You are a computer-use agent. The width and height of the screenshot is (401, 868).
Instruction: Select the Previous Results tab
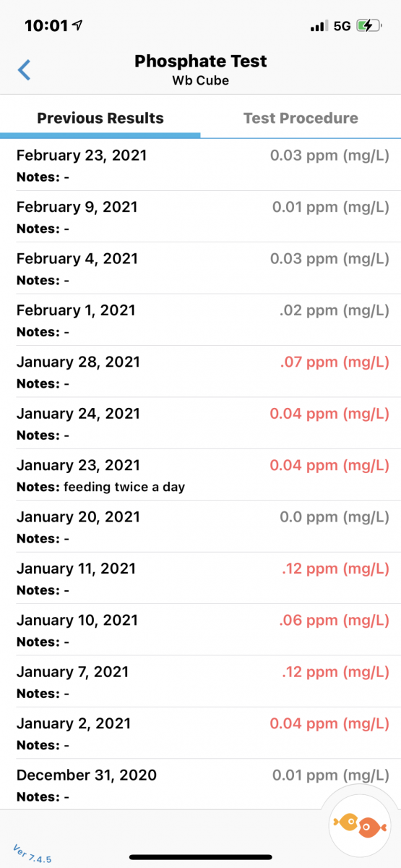pos(100,118)
